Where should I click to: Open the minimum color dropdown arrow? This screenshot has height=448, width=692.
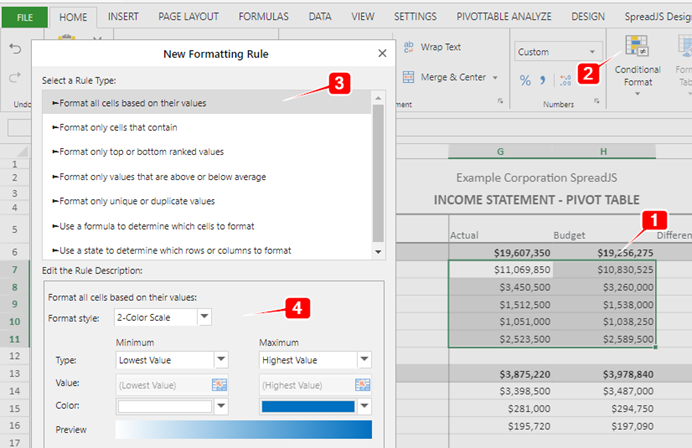[221, 406]
